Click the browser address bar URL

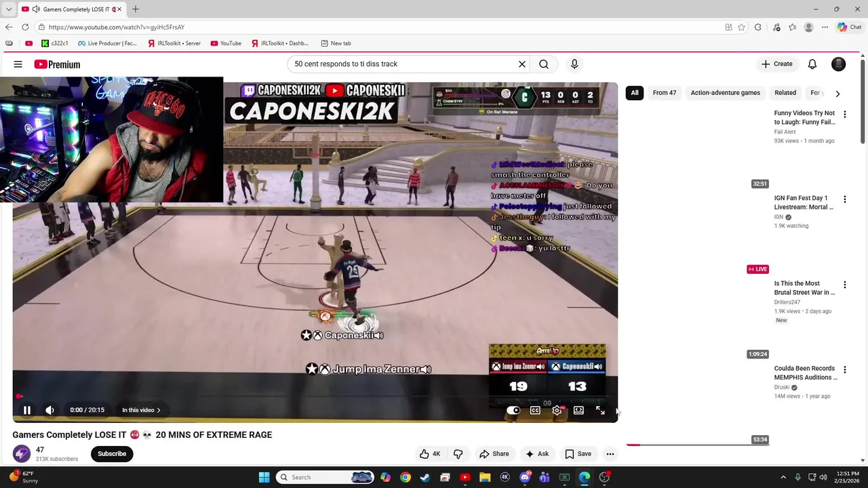(117, 27)
